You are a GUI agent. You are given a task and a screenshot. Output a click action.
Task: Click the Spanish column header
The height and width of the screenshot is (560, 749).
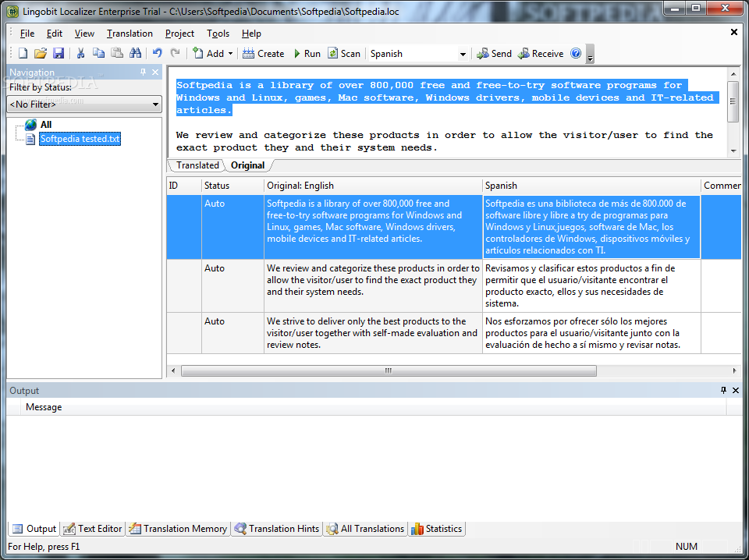click(x=591, y=185)
